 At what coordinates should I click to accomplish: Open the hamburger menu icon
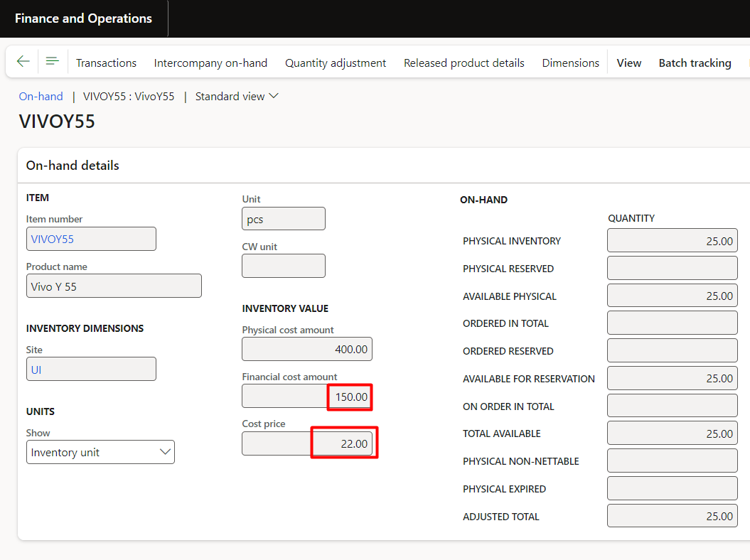[52, 62]
